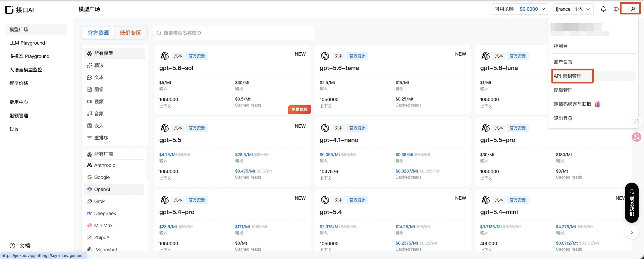Filter models by Grok vendor
This screenshot has width=644, height=259.
coord(114,201)
